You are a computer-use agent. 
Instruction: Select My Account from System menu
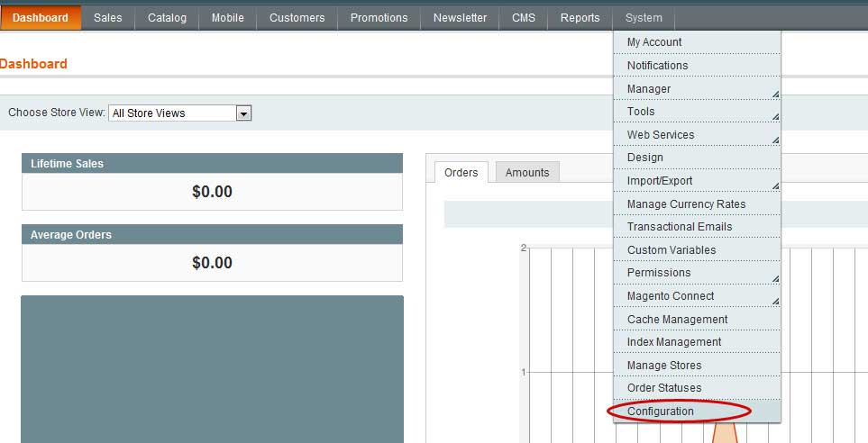[697, 42]
